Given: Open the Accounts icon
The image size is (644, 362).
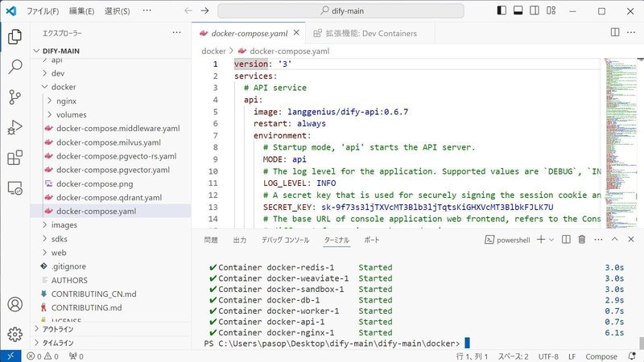Looking at the screenshot, I should (x=14, y=304).
